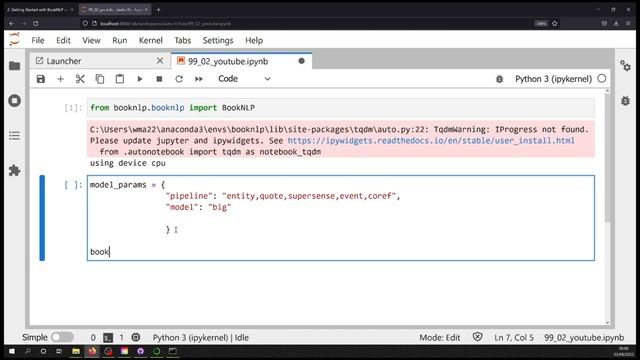Click Python 3 (ipykernel) | Idle status
The image size is (640, 360).
point(200,338)
